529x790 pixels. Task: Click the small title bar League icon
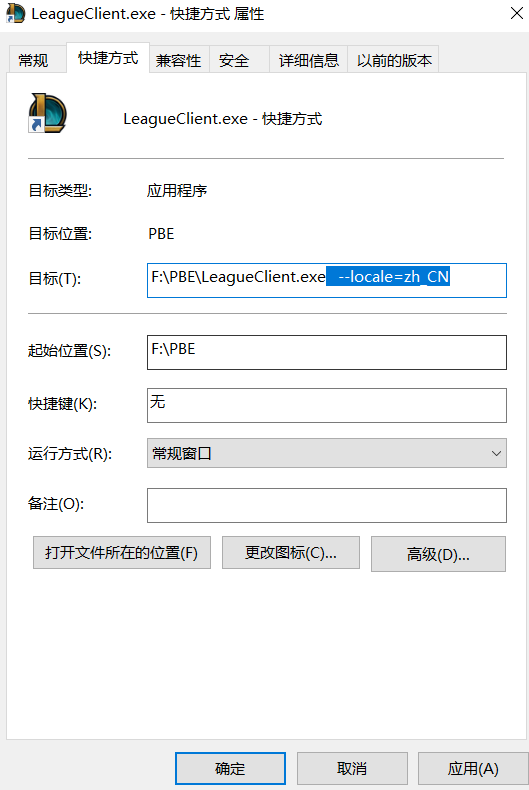coord(15,14)
